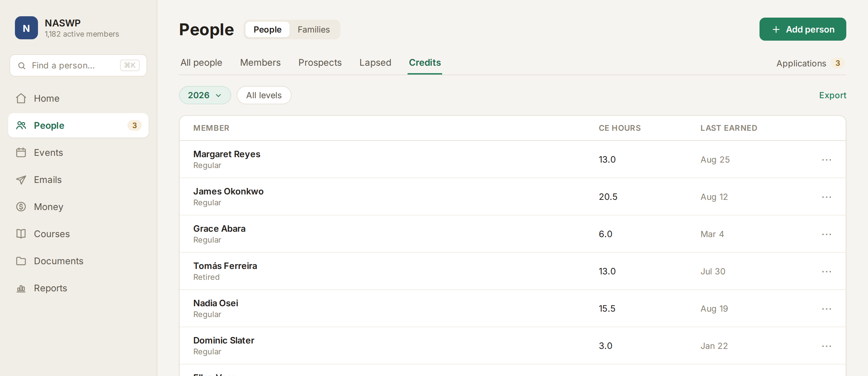
Task: Expand the 2026 year dropdown
Action: 205,95
